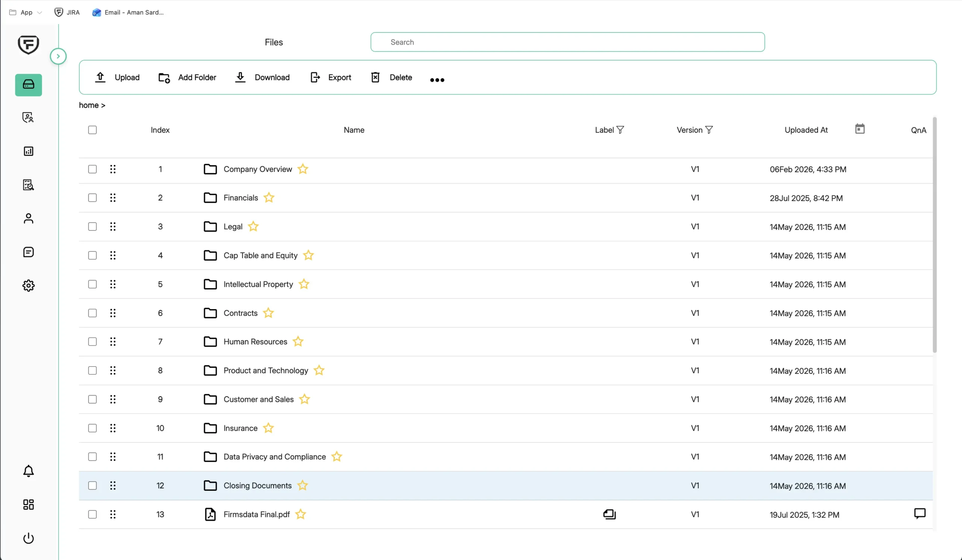962x560 pixels.
Task: Open the settings gear in sidebar
Action: click(x=28, y=286)
